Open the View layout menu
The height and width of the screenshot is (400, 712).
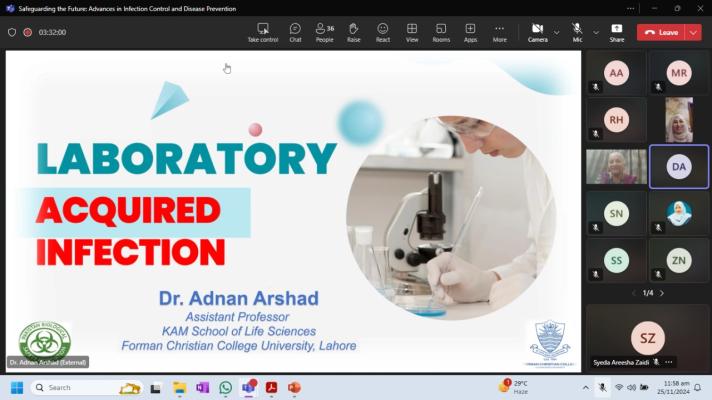(412, 31)
